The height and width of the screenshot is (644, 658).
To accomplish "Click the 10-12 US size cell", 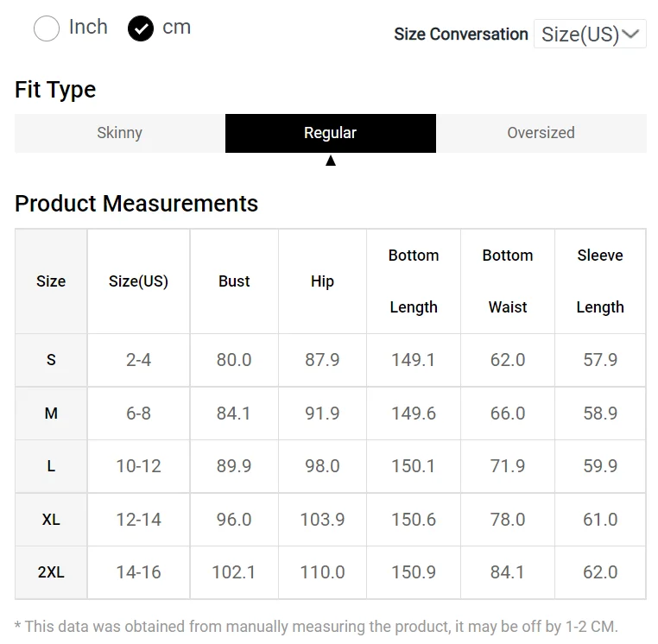I will pos(138,466).
